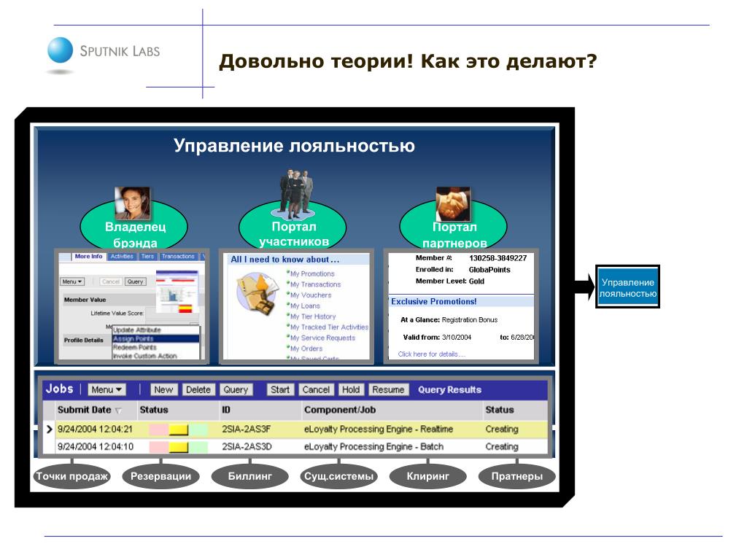Sort by Submit Date column arrow

[118, 411]
